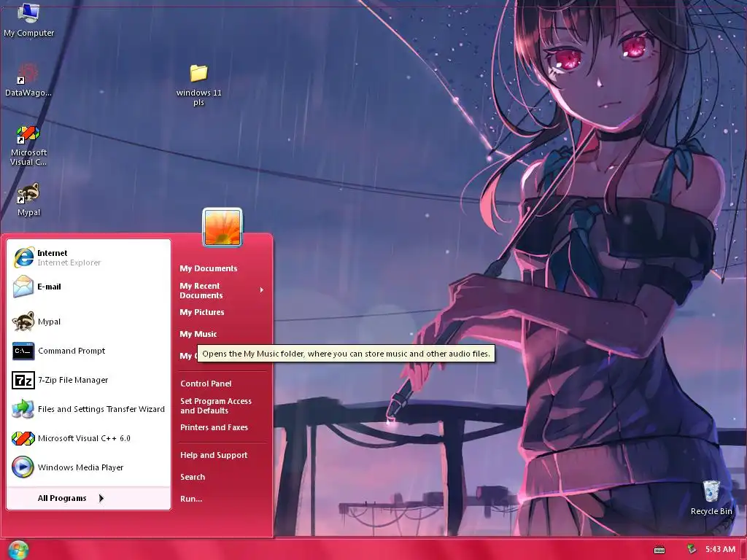Viewport: 747px width, 560px height.
Task: Click the 7-Zip File Manager icon
Action: [x=23, y=380]
